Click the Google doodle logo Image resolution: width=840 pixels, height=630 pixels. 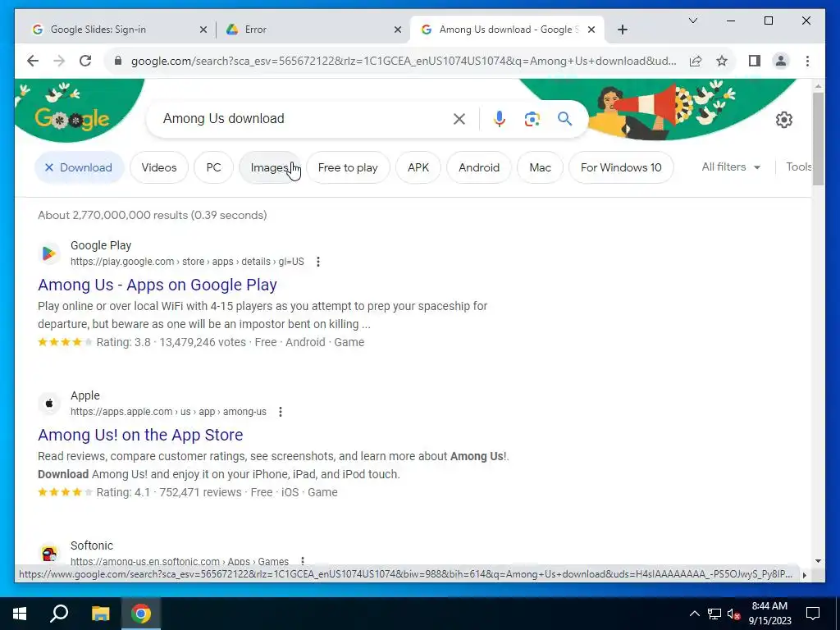click(x=72, y=119)
